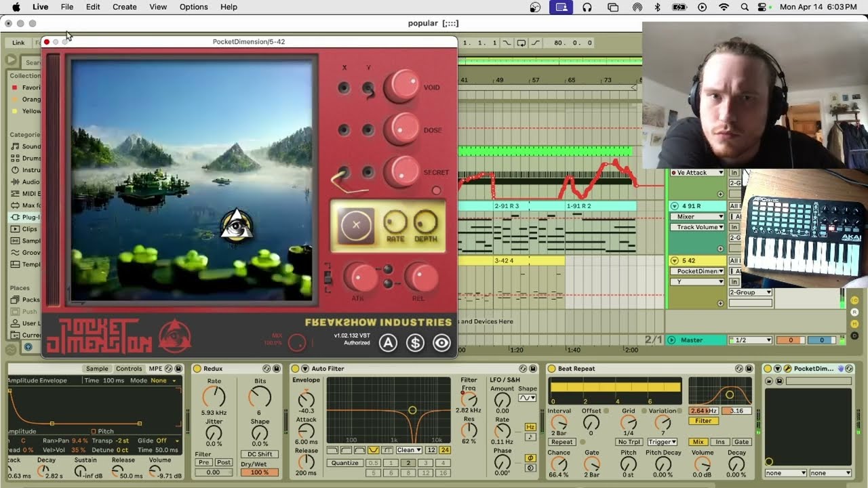Click the DEPTH knob in the yellow panel
The width and height of the screenshot is (868, 488).
[425, 222]
